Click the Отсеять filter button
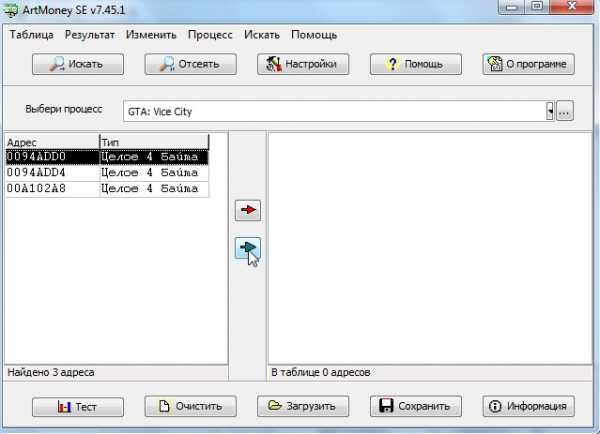This screenshot has width=600, height=434. (191, 64)
